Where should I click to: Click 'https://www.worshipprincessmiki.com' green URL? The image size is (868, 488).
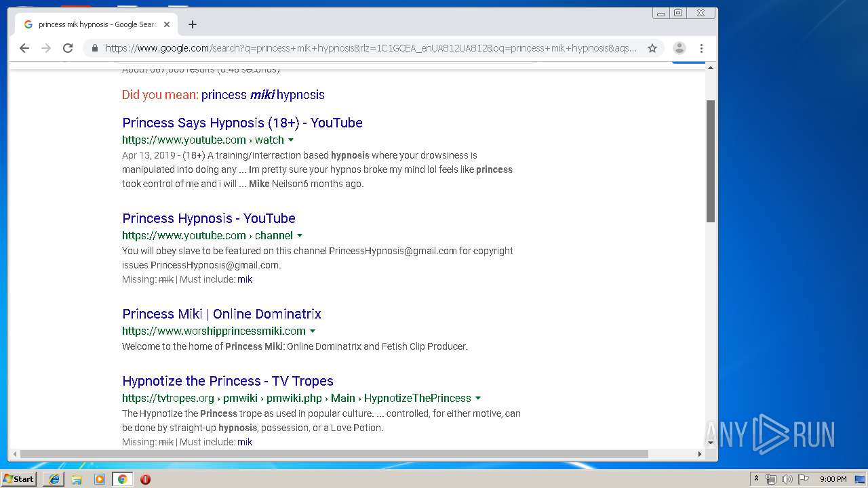pyautogui.click(x=214, y=331)
